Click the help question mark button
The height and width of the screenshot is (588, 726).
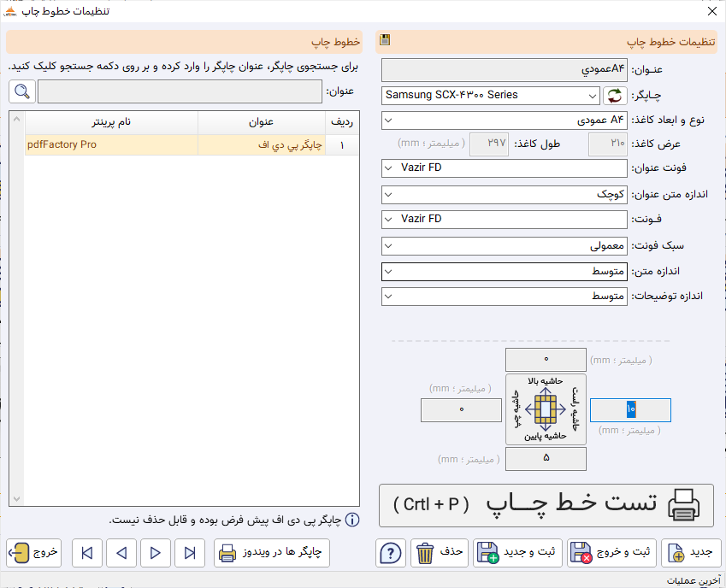391,553
